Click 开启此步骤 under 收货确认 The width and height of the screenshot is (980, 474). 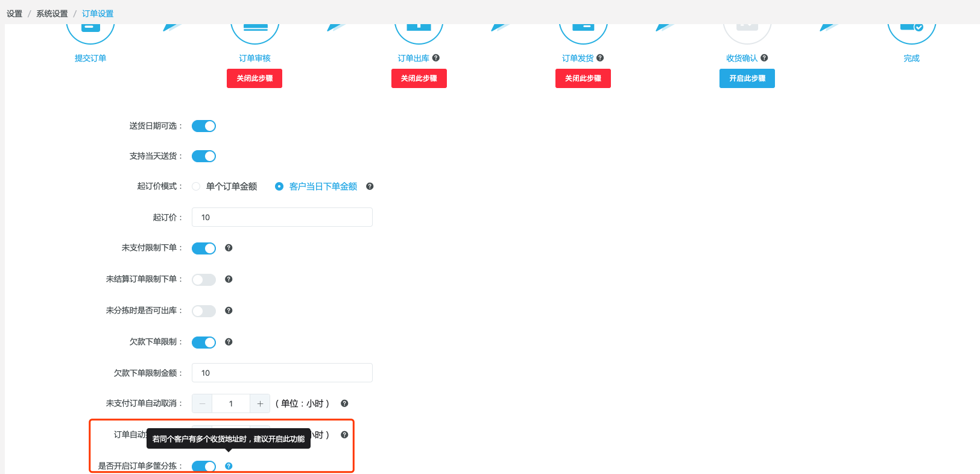747,78
